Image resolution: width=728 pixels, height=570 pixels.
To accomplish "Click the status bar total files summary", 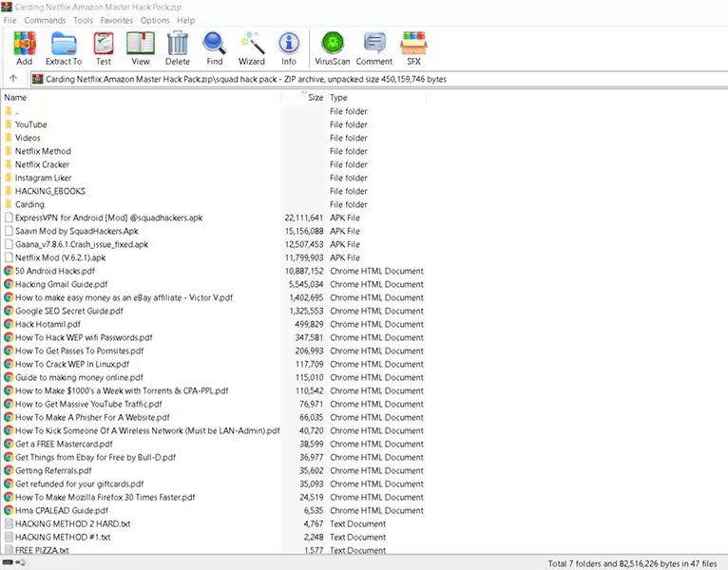I will coord(632,563).
